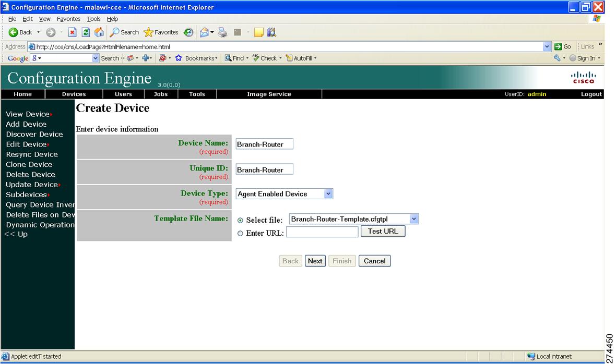Expand the address bar dropdown arrow
This screenshot has width=616, height=364.
[547, 46]
